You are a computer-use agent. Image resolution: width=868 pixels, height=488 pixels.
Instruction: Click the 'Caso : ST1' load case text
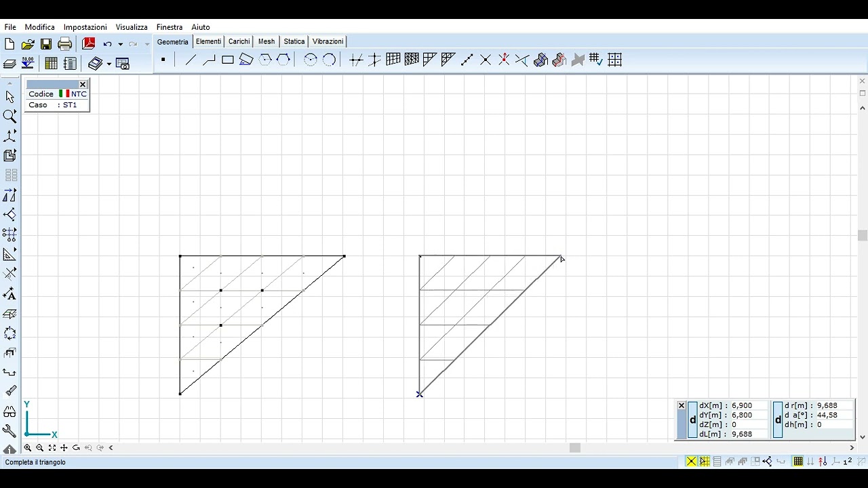click(53, 105)
